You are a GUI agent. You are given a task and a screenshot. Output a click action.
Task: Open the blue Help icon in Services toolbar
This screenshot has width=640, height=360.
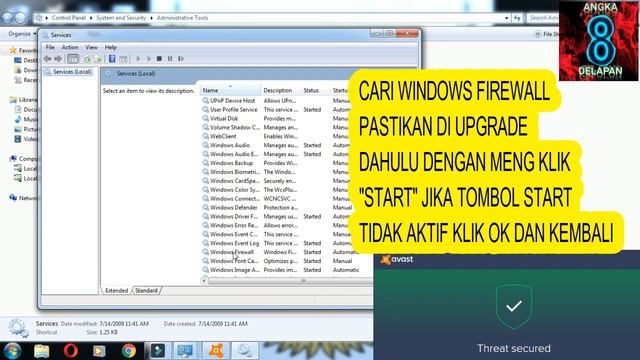112,59
